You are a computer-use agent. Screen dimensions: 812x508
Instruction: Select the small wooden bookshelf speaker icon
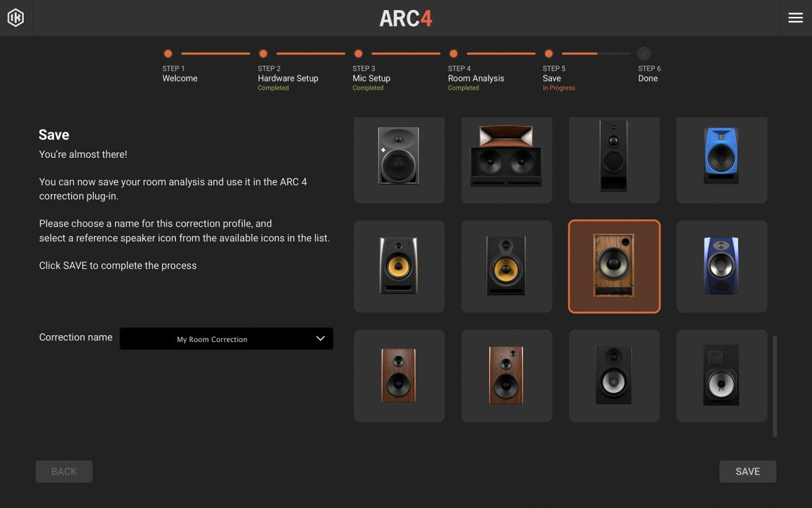(x=399, y=376)
